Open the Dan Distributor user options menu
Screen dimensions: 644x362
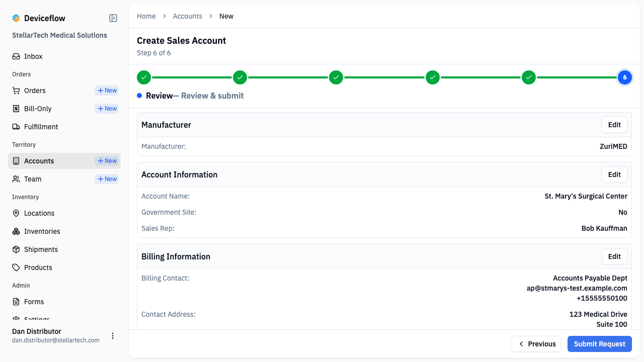pos(113,336)
